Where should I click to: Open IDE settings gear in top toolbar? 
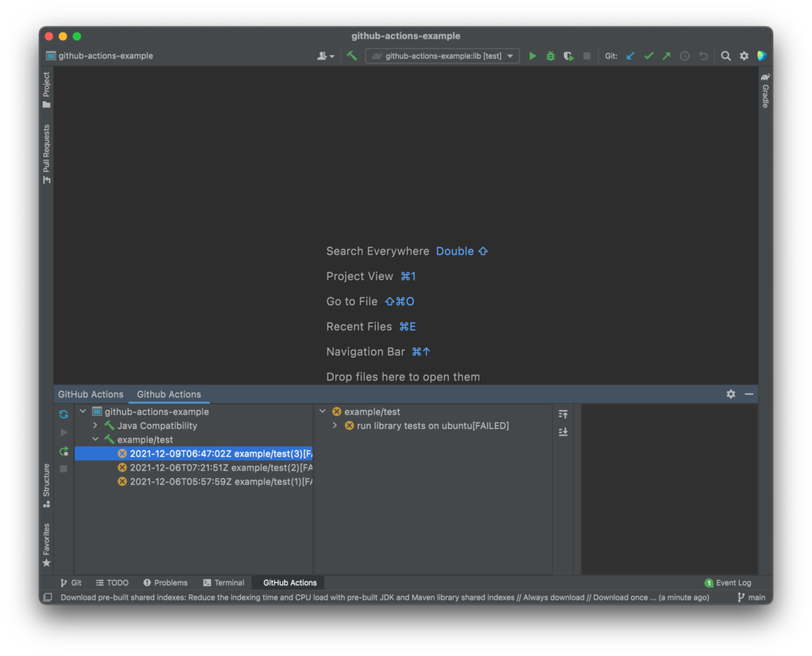click(x=744, y=56)
